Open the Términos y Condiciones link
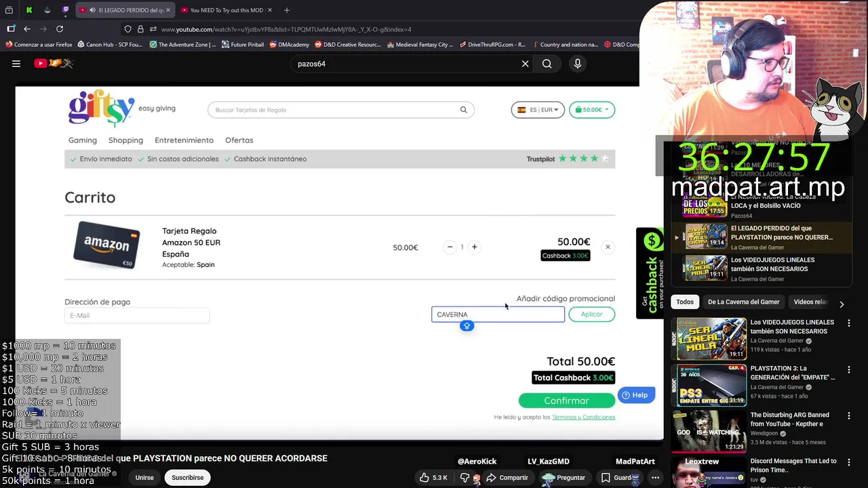The image size is (868, 488). click(x=583, y=418)
